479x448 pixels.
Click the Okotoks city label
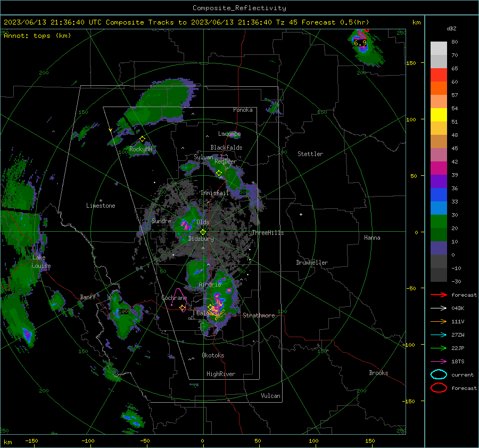pyautogui.click(x=213, y=355)
